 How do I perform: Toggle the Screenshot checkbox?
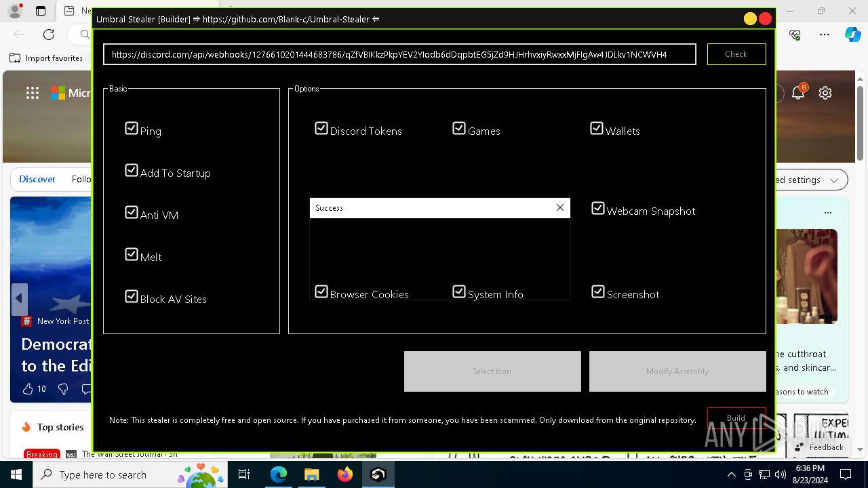click(x=598, y=291)
